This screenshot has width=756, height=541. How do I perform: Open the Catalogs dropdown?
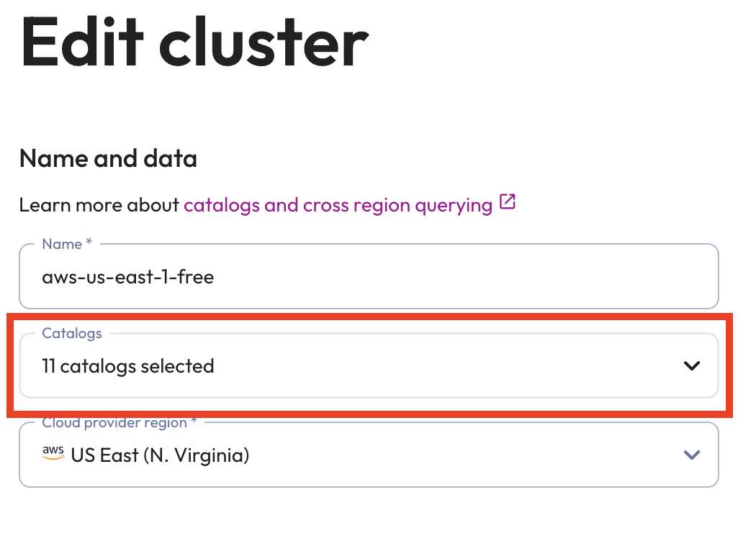(x=369, y=365)
